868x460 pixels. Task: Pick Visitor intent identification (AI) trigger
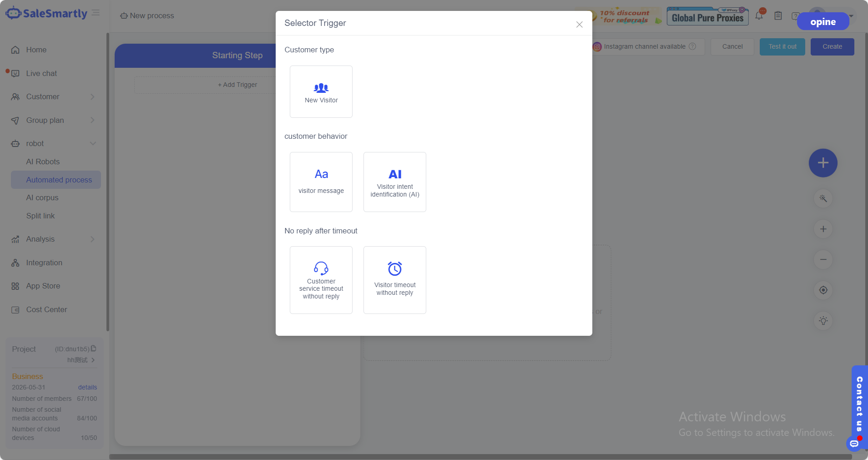394,182
